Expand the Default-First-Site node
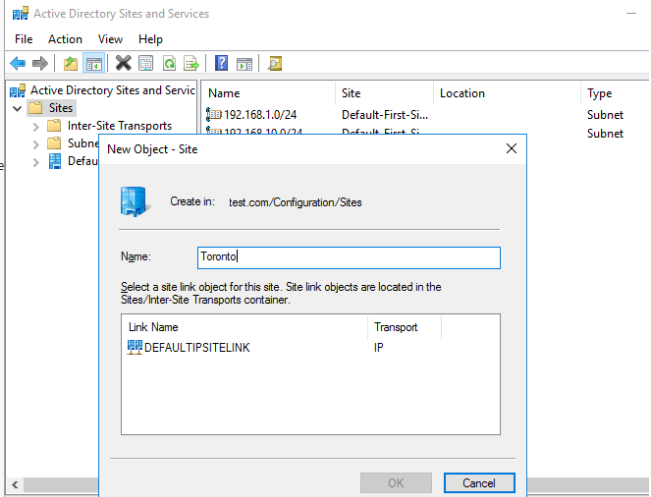Viewport: 651px width, 497px height. 36,162
